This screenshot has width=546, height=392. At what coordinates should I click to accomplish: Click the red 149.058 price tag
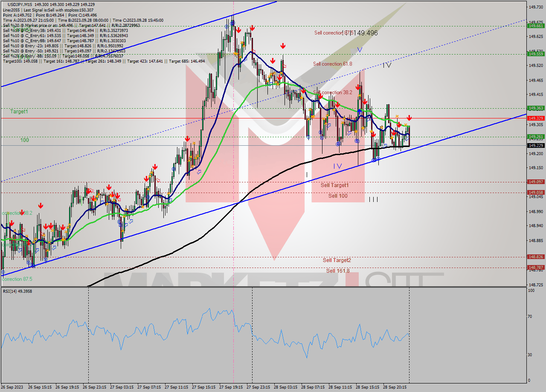point(536,192)
